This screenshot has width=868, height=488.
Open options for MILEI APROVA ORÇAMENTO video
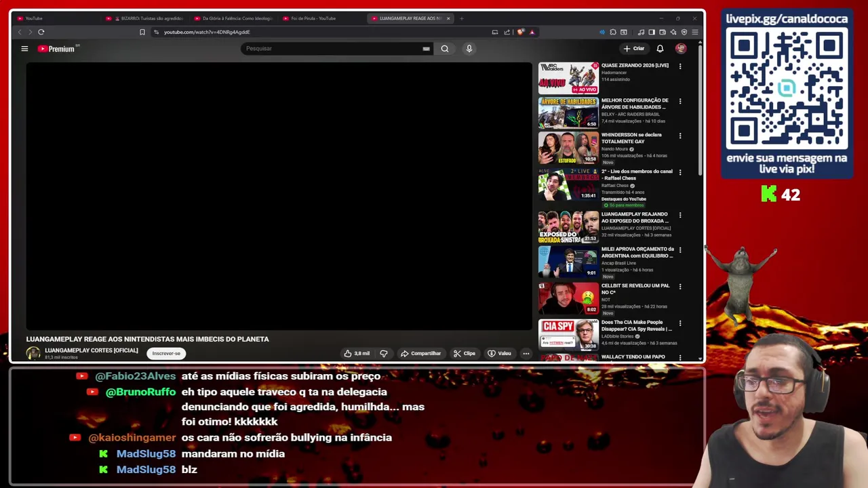pos(680,250)
